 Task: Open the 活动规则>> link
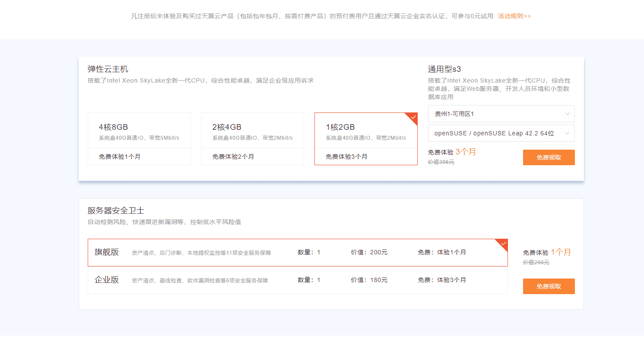pos(514,16)
